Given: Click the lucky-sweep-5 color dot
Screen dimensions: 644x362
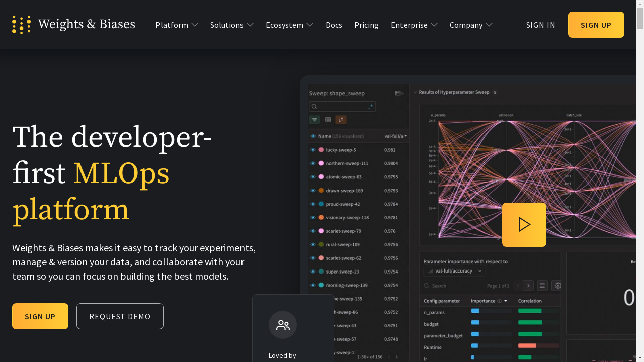Looking at the screenshot, I should pos(321,150).
